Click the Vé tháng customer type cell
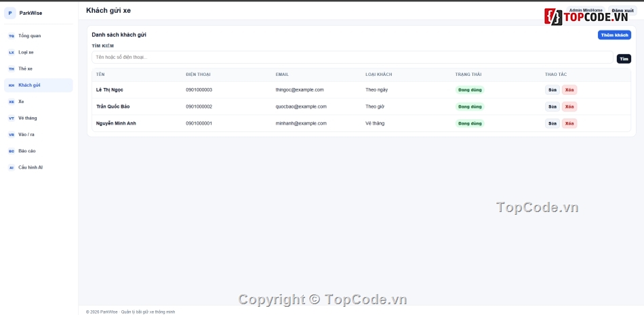The image size is (644, 315). pos(375,123)
